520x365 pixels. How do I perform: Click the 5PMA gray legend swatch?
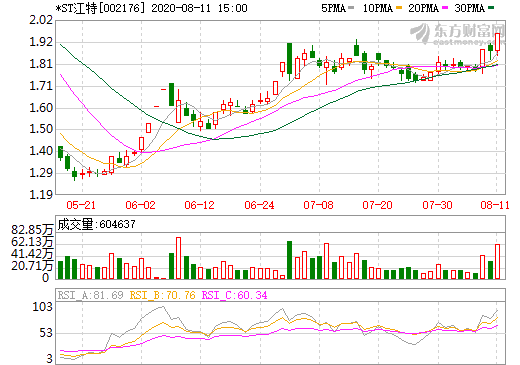tap(351, 7)
